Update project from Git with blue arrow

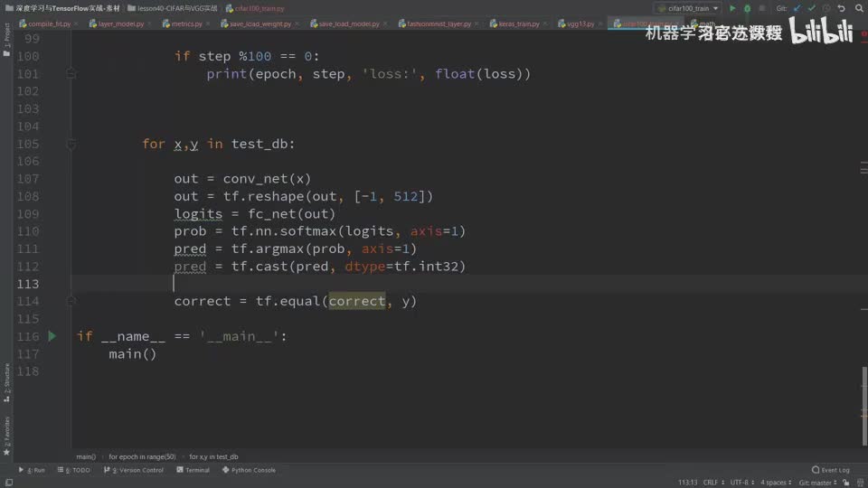[x=797, y=8]
